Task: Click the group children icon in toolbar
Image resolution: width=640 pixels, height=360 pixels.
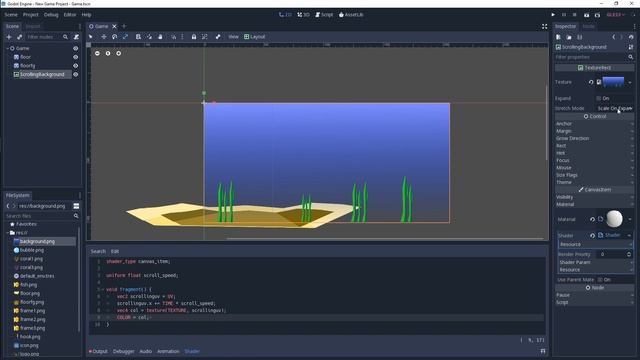Action: 204,37
